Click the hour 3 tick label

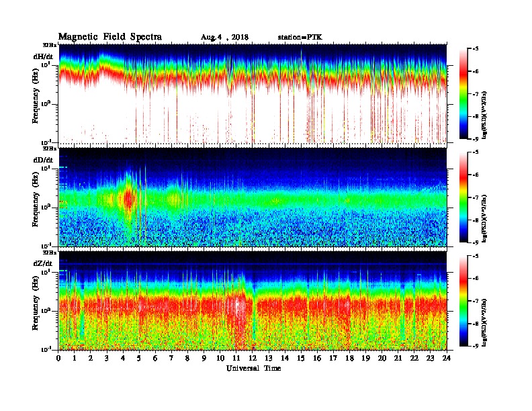coord(107,358)
